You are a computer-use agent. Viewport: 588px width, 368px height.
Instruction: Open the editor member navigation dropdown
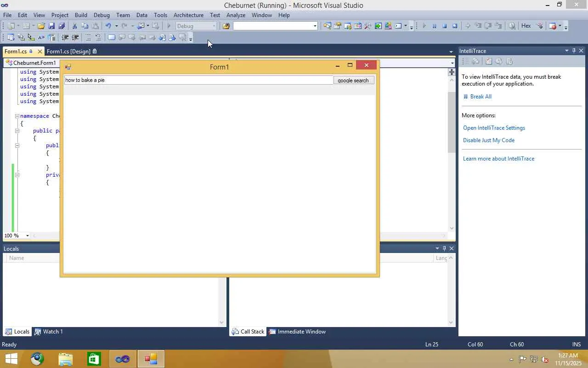coord(452,63)
